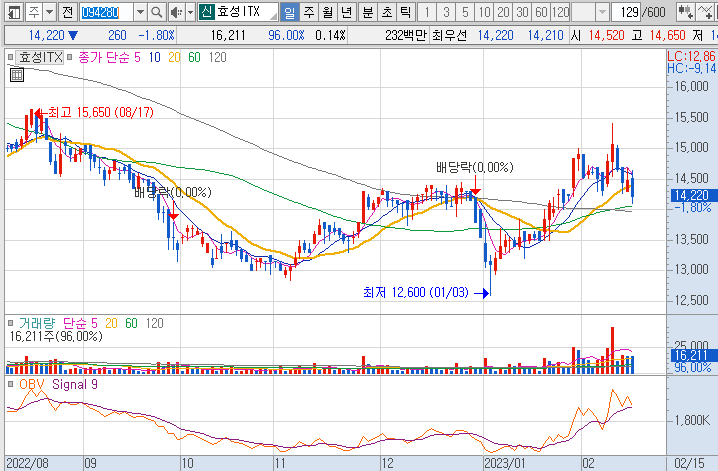Choose the 60 interval button
Screen dimensions: 718x471
point(541,12)
